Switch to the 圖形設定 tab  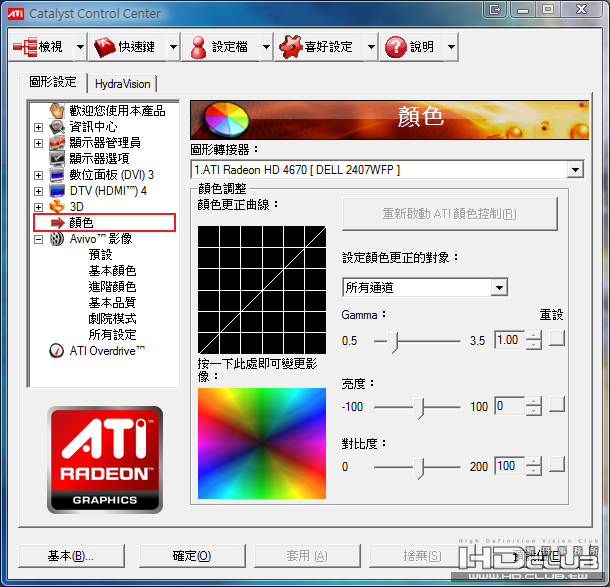pos(53,82)
